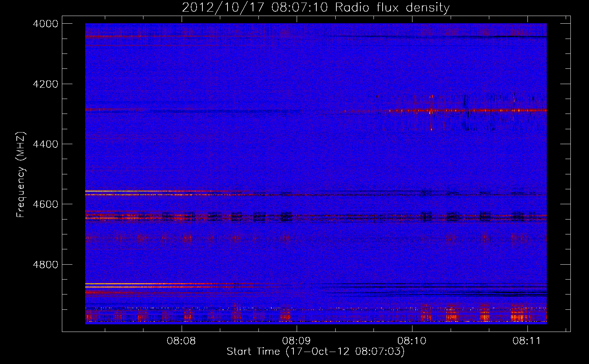Click the "Start Time (17-Oct-12 08:07:03)" label
The image size is (589, 364).
[x=316, y=352]
